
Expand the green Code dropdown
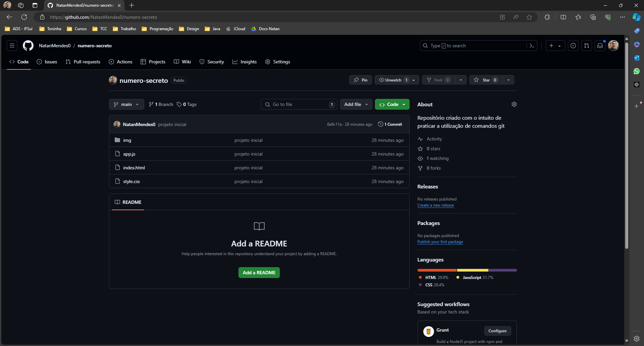tap(392, 104)
